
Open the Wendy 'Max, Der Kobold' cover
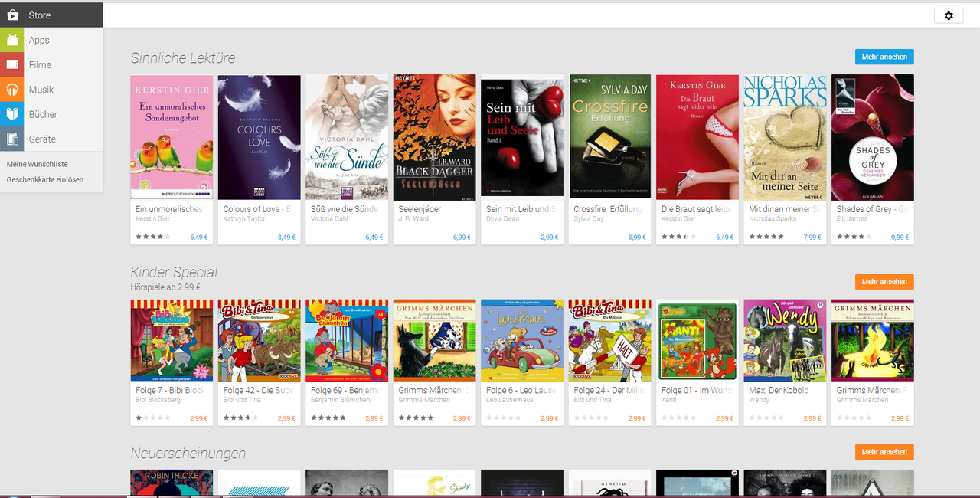(786, 340)
